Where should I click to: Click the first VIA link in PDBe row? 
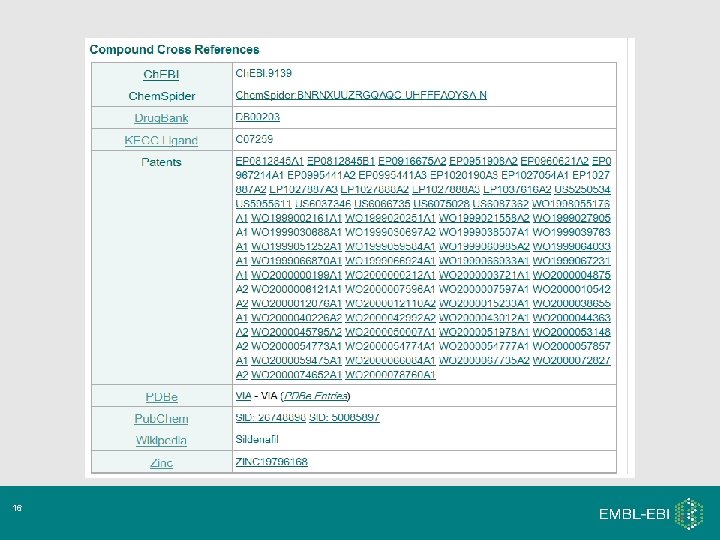[x=243, y=395]
